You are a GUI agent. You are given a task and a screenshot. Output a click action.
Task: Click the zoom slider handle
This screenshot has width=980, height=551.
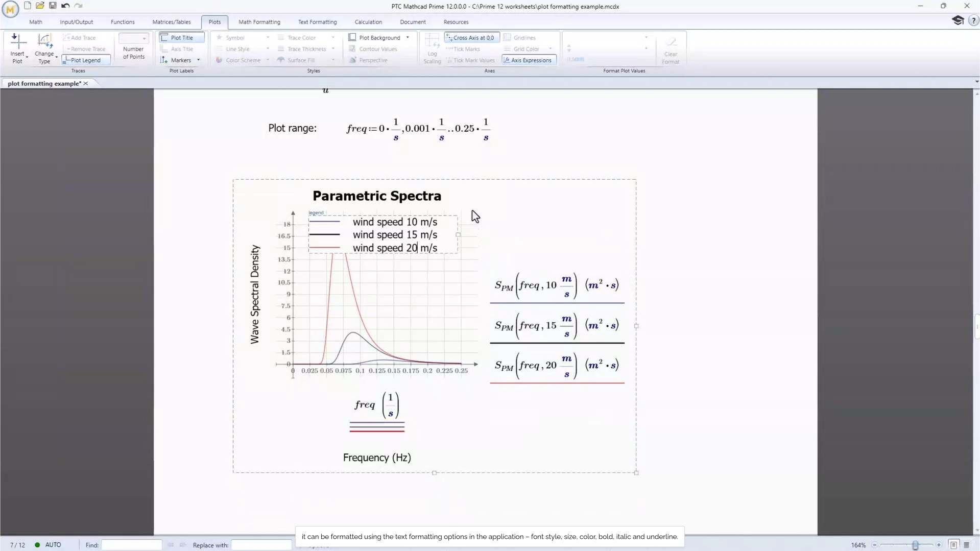pos(915,545)
